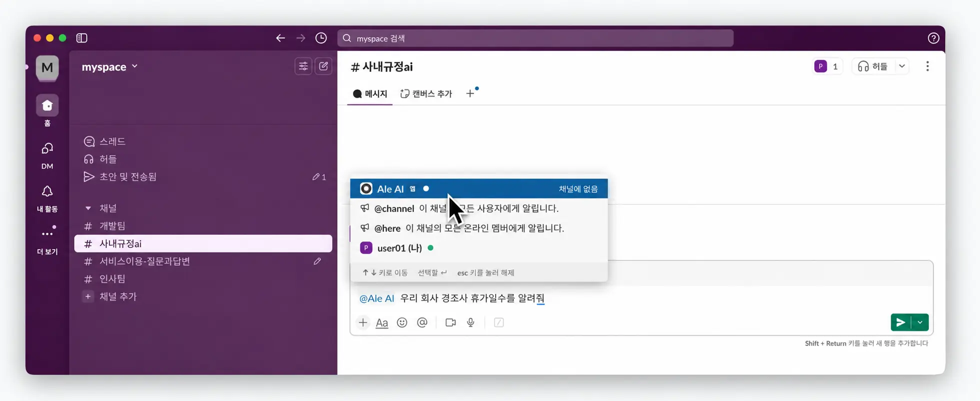Record audio clip with microphone icon
The width and height of the screenshot is (980, 401).
pos(470,322)
